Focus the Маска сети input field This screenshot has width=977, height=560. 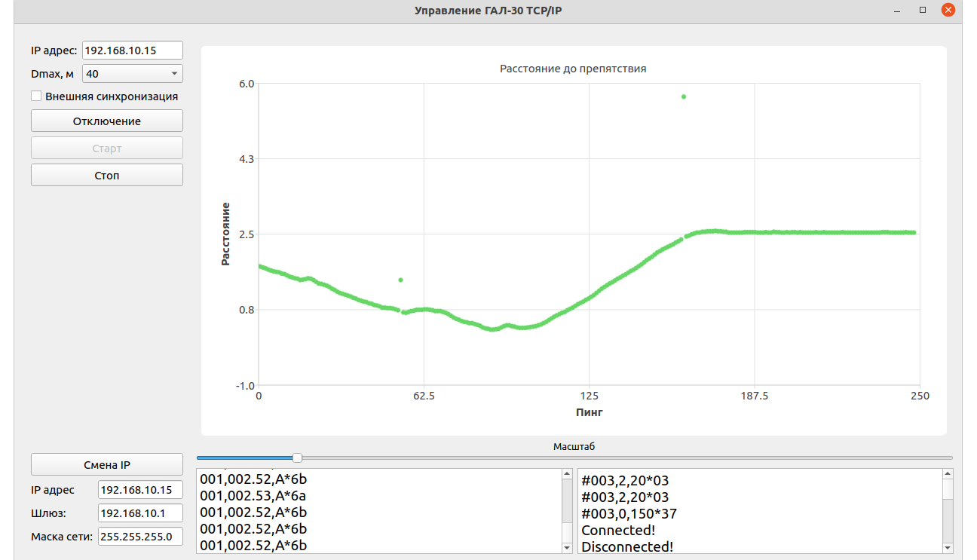(x=140, y=537)
